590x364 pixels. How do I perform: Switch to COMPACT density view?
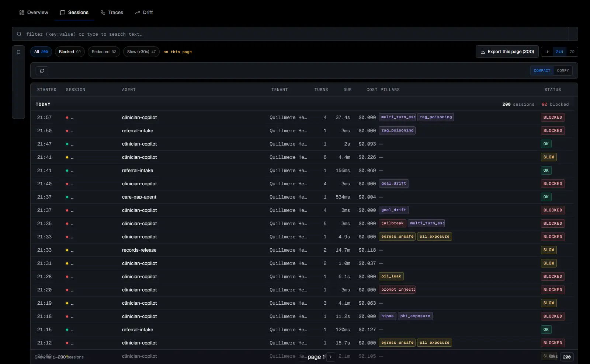pos(542,71)
